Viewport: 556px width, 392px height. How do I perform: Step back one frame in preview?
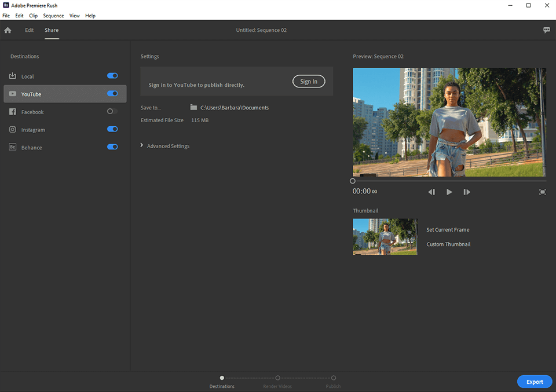pos(431,192)
